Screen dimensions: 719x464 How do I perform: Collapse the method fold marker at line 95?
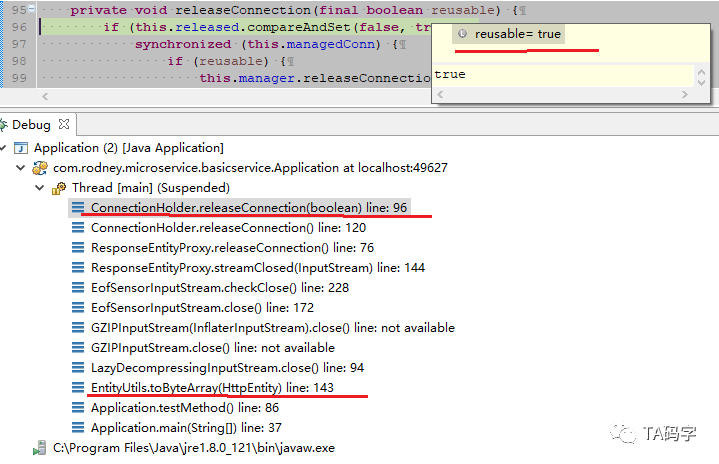pos(32,8)
